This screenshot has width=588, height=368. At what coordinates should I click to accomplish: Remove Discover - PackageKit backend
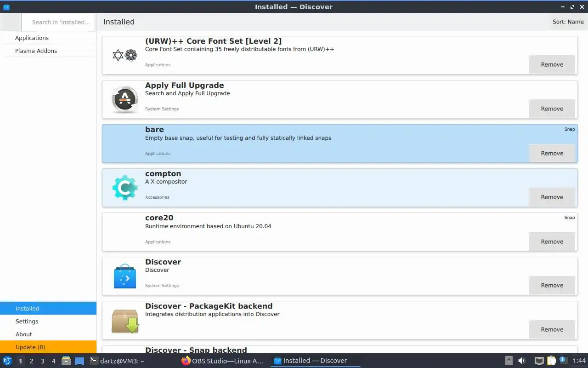coord(552,329)
